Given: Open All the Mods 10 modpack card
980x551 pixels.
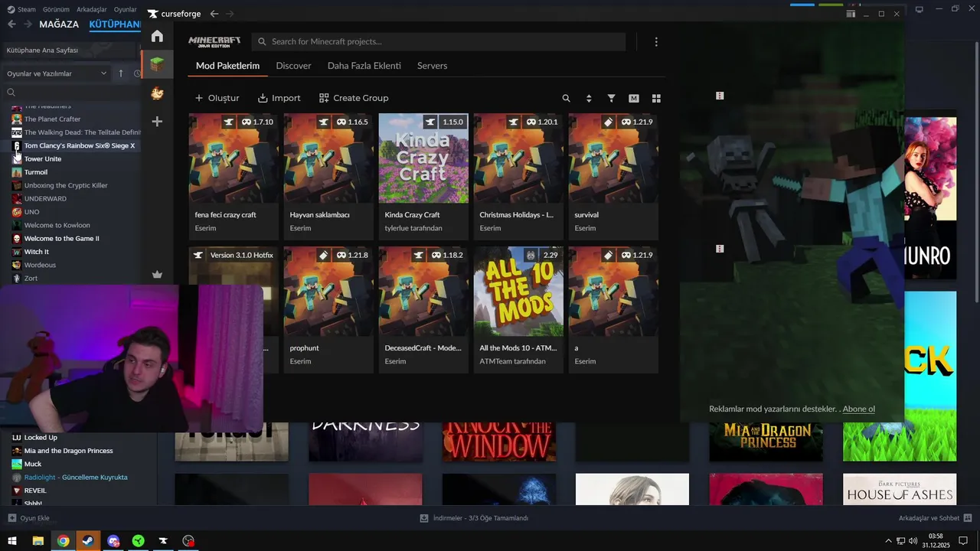Looking at the screenshot, I should (518, 310).
